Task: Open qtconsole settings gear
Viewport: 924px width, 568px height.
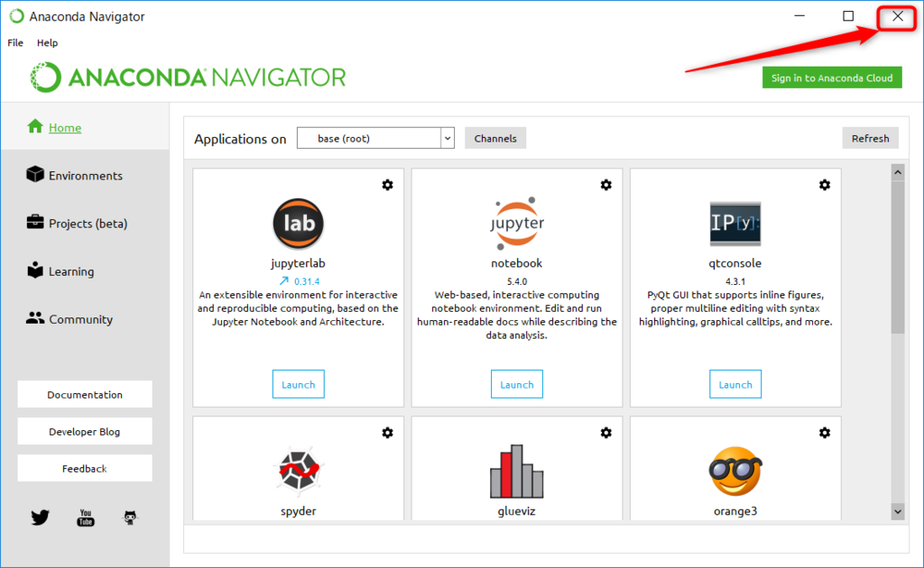Action: point(825,185)
